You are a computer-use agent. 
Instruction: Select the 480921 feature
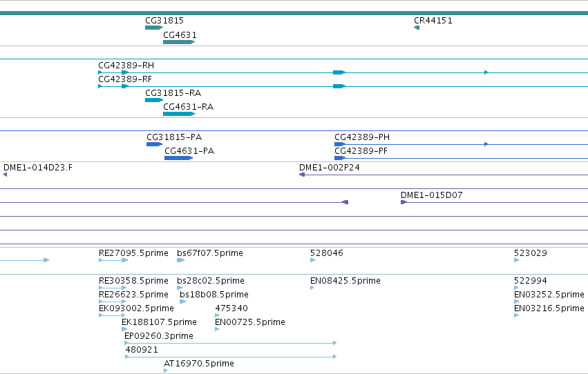[231, 357]
